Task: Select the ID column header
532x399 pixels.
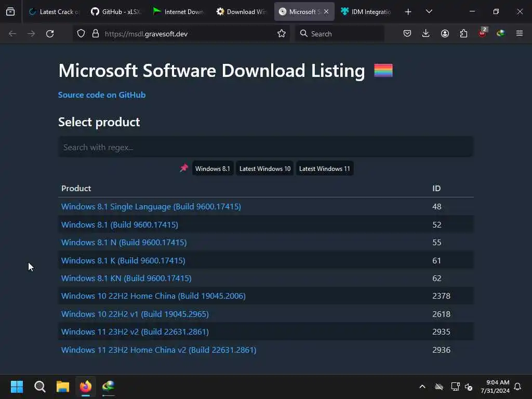Action: click(436, 188)
